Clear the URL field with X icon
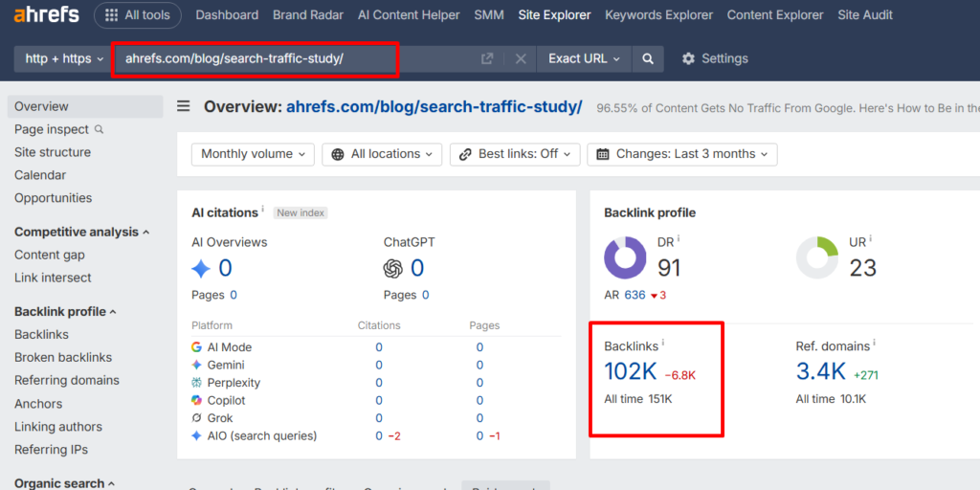 tap(521, 58)
